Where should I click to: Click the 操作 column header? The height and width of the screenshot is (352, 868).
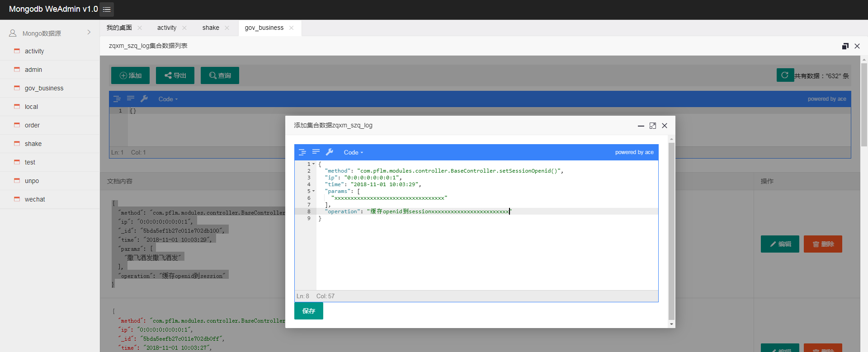[767, 181]
